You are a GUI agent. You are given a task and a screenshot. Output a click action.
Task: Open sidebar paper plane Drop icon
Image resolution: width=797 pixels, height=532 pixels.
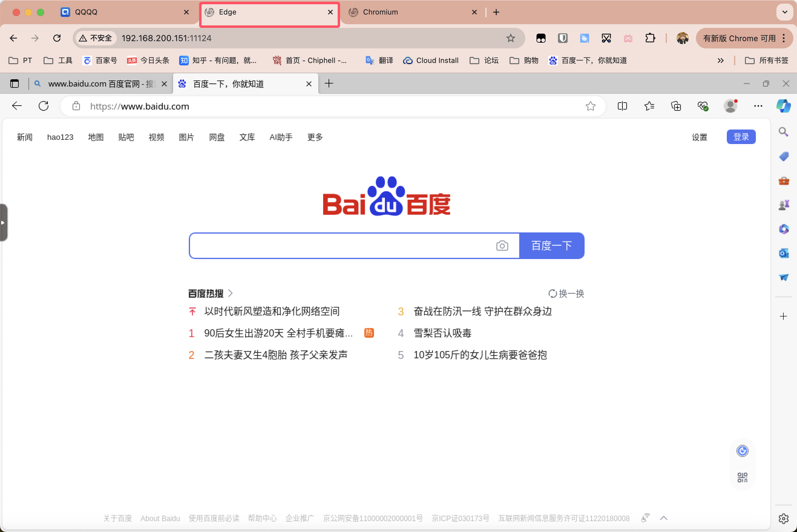click(784, 277)
